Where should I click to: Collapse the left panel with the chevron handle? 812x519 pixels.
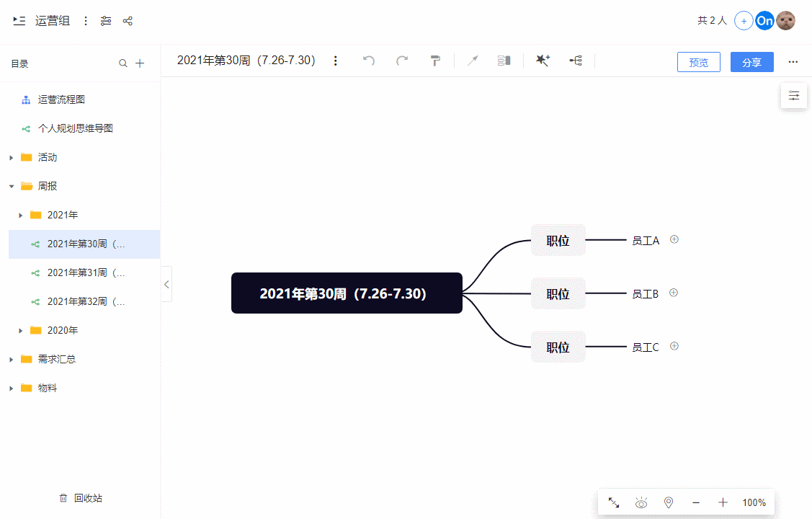tap(166, 284)
